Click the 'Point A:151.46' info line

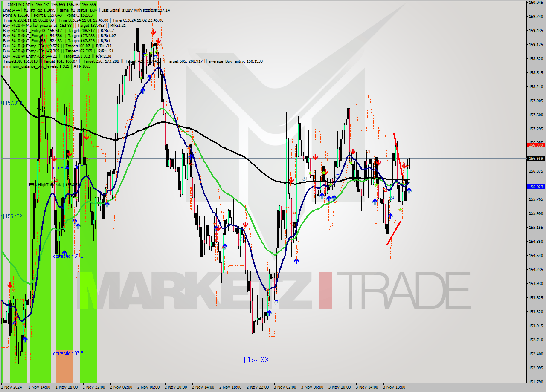coord(16,15)
